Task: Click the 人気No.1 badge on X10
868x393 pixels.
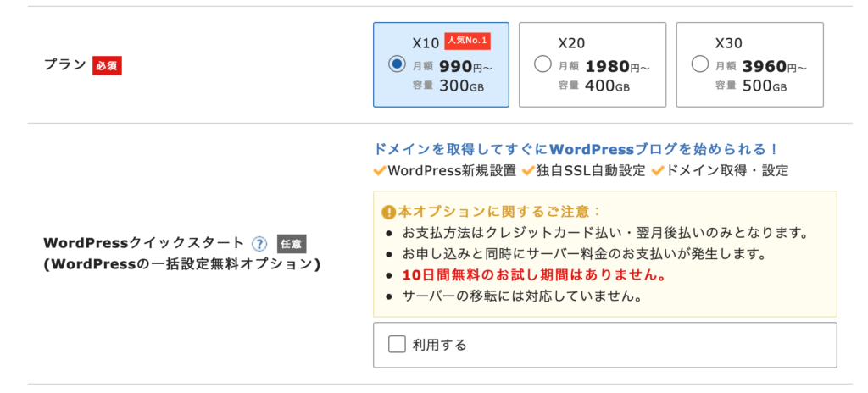Action: (x=468, y=41)
